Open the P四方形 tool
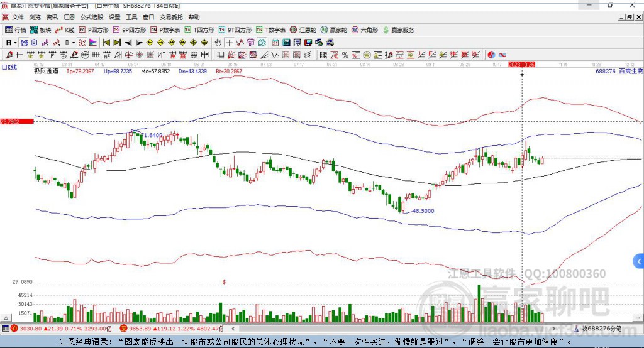The width and height of the screenshot is (644, 348). pos(94,30)
